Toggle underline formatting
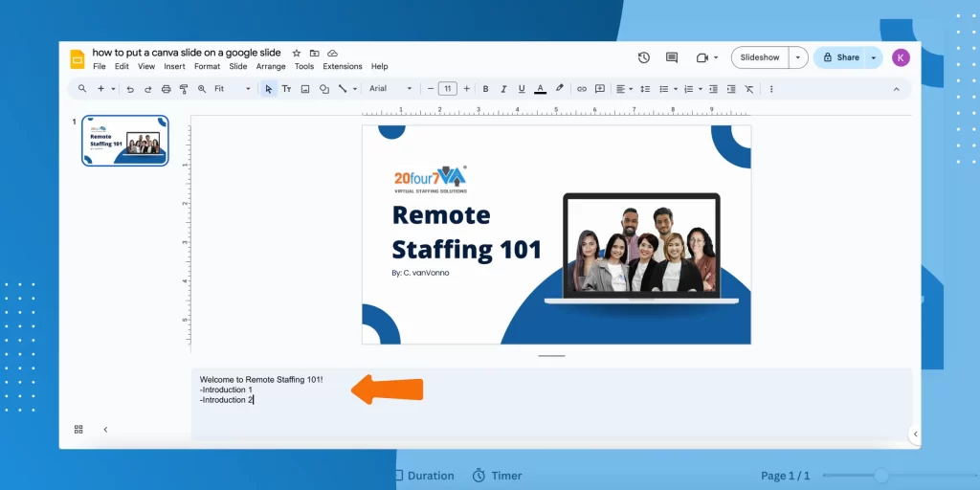Viewport: 980px width, 490px height. coord(522,89)
